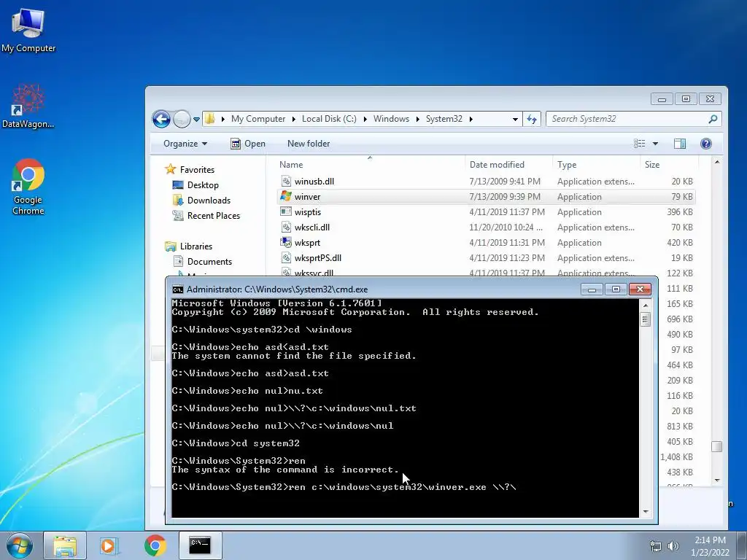
Task: Click the winusb.dll file icon
Action: [x=286, y=181]
